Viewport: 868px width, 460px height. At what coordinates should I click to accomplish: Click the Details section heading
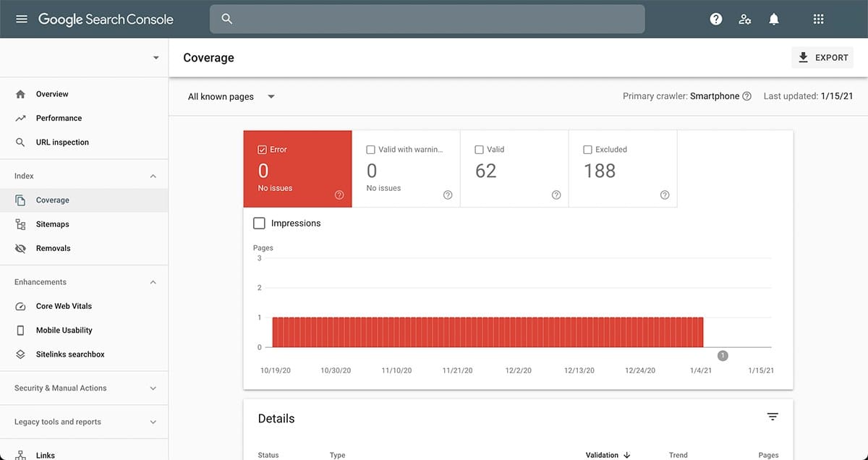coord(276,419)
